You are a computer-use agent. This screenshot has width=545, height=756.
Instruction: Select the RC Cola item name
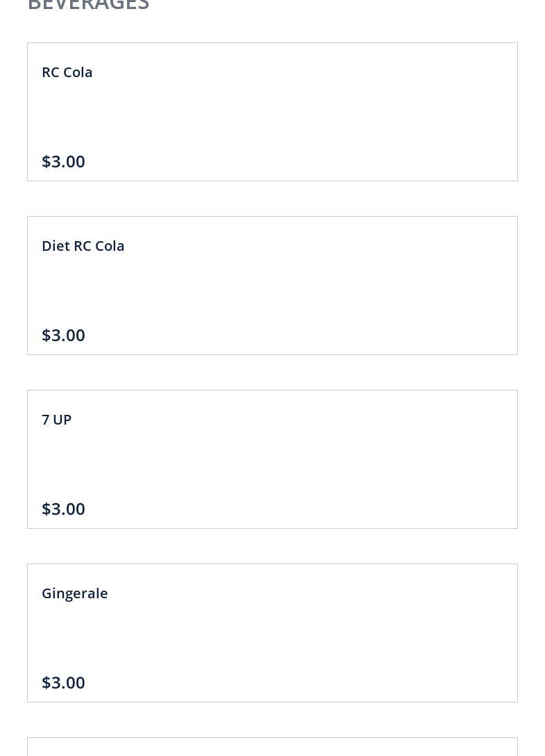point(67,72)
